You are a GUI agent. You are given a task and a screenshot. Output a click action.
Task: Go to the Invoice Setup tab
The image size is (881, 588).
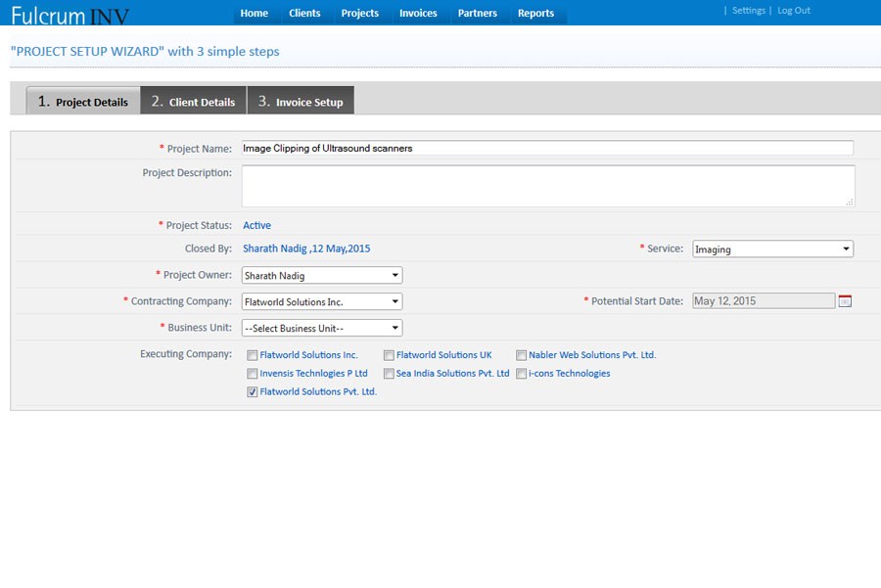[x=301, y=101]
